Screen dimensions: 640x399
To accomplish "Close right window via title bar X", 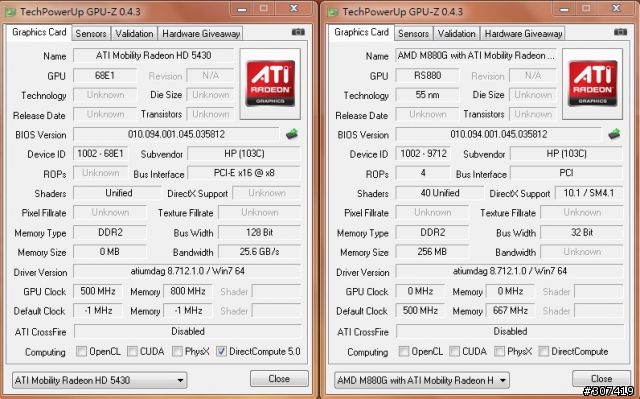I will (x=616, y=9).
